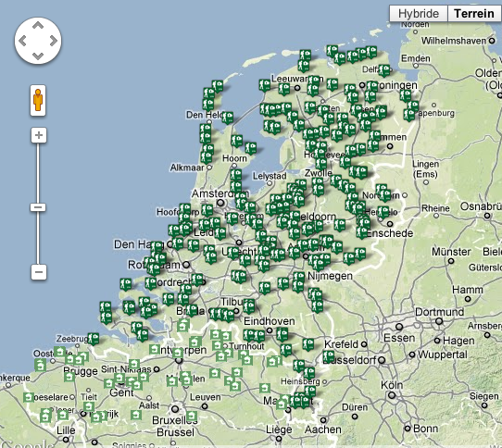This screenshot has height=448, width=502.
Task: Open the light green marker near Roeselare
Action: (29, 397)
